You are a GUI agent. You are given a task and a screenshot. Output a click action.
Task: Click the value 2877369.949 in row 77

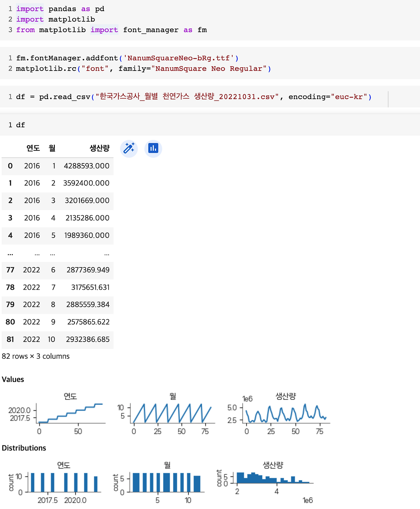[x=88, y=270]
